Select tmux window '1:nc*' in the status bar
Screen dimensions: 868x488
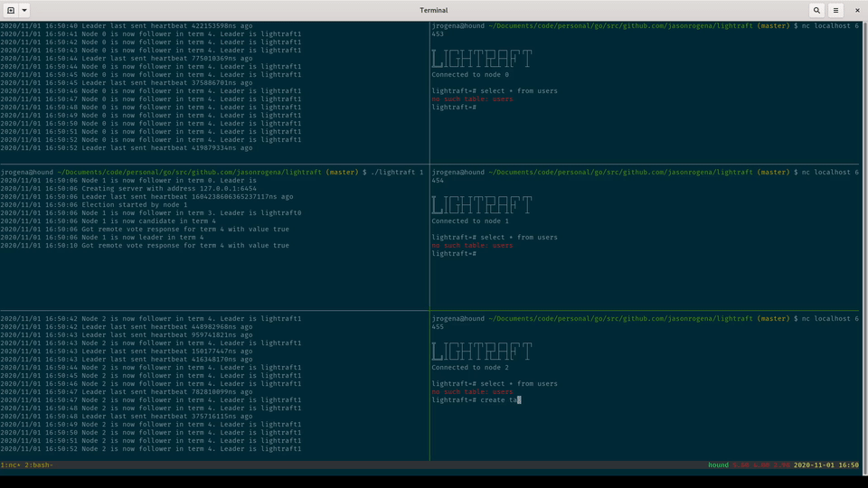[11, 465]
